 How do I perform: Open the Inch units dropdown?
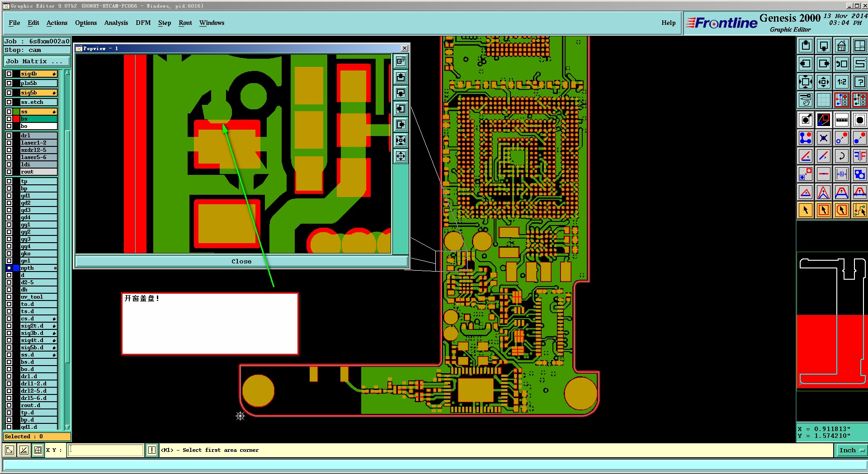coord(851,450)
